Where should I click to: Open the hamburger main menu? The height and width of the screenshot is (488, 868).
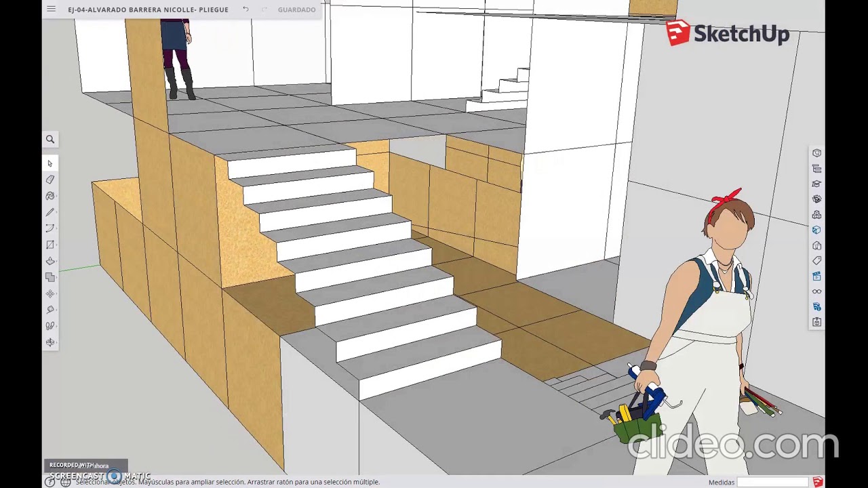51,9
